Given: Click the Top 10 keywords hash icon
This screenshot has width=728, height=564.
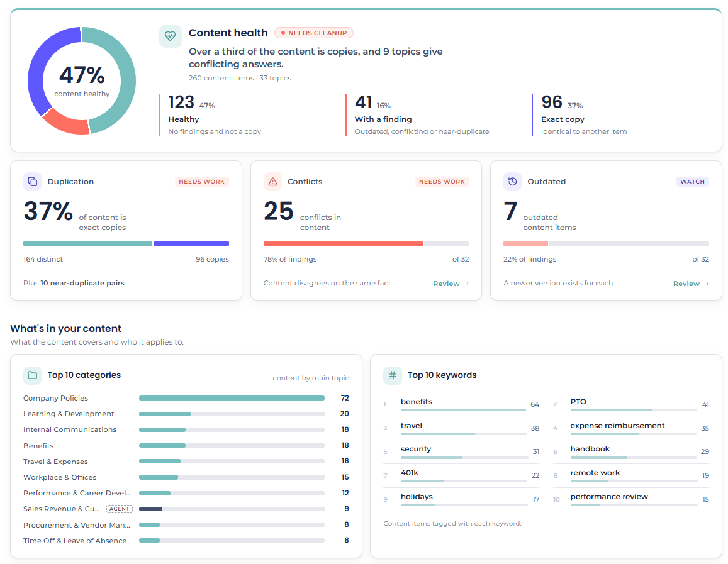Looking at the screenshot, I should coord(393,375).
